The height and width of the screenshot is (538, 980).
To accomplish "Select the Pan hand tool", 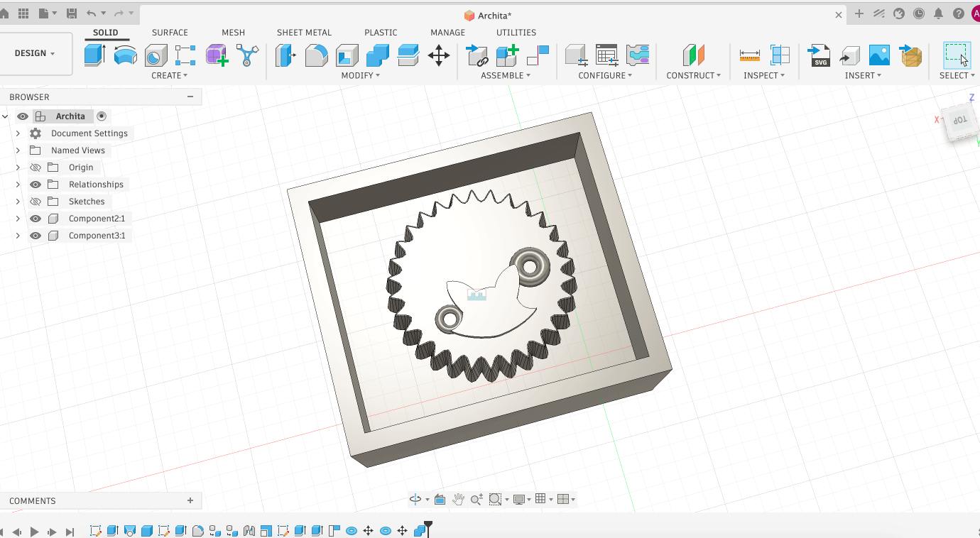I will coord(458,499).
